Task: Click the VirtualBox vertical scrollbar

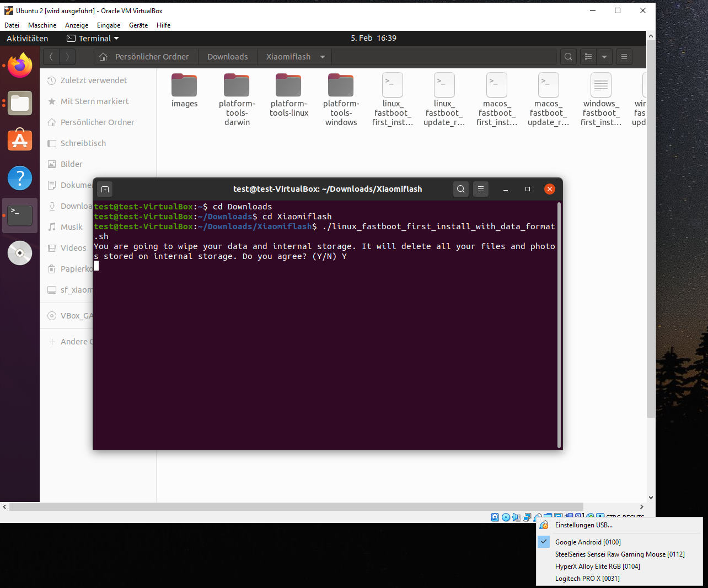Action: pos(651,228)
